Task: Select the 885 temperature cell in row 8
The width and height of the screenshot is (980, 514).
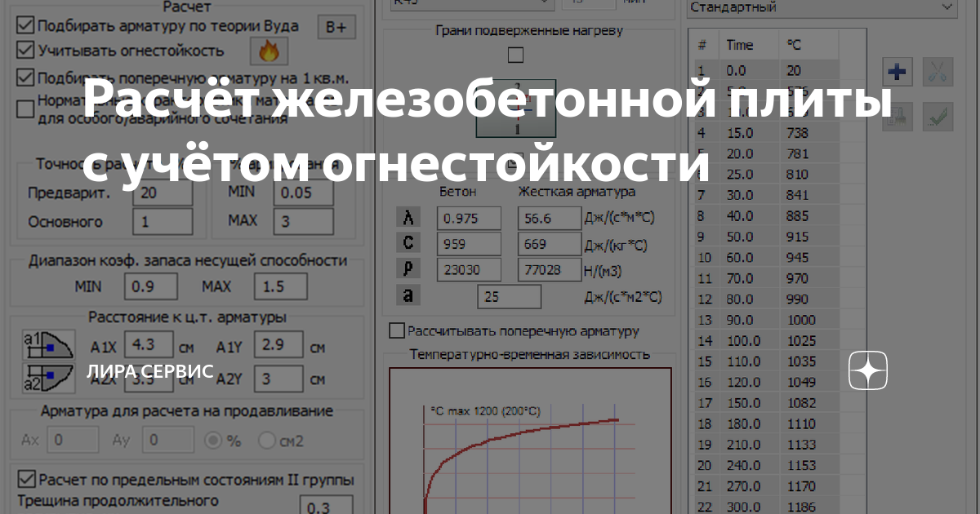Action: pos(808,215)
